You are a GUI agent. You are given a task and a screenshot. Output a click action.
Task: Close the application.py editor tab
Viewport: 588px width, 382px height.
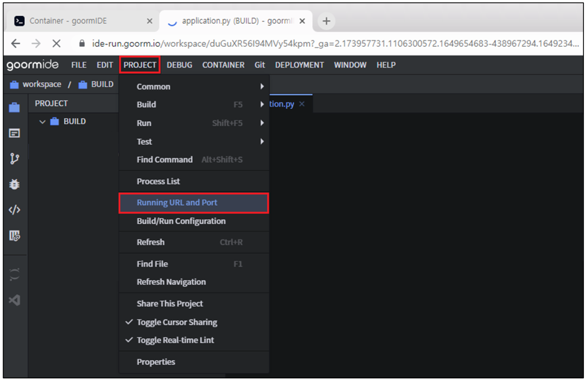point(302,104)
